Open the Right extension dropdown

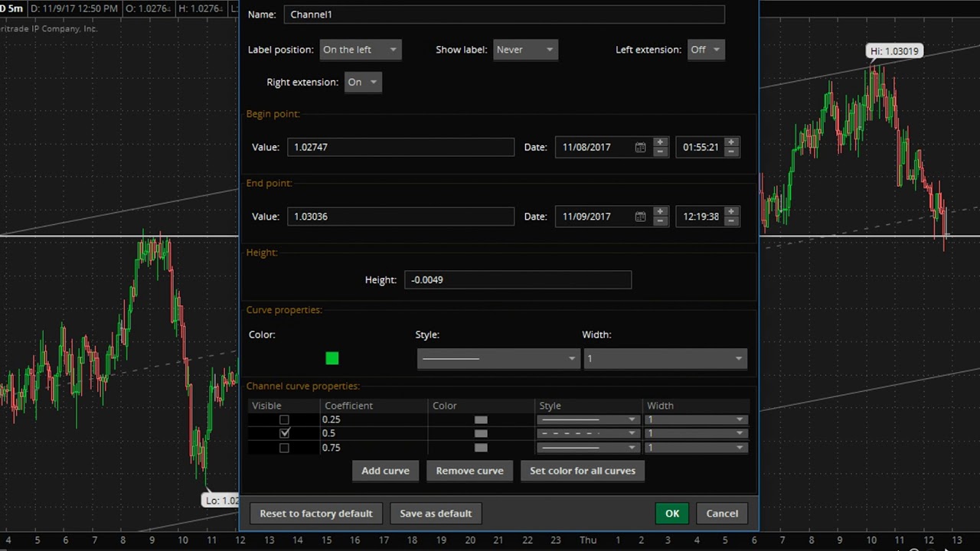[363, 82]
